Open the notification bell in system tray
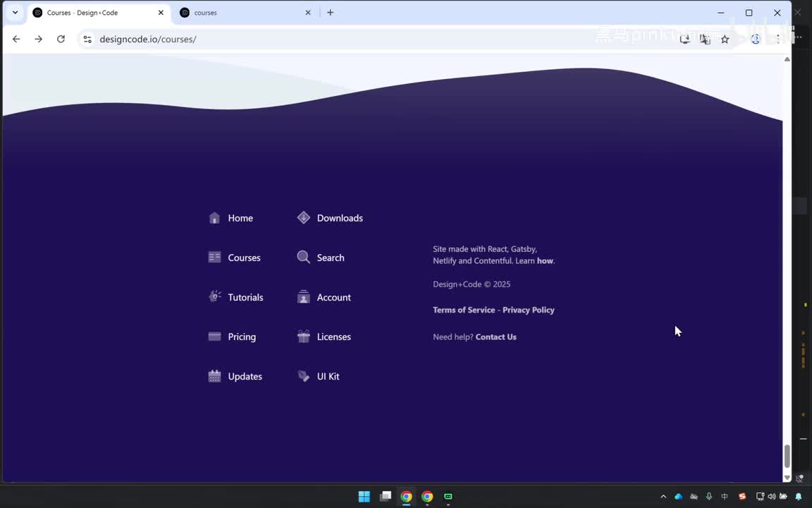 (799, 497)
